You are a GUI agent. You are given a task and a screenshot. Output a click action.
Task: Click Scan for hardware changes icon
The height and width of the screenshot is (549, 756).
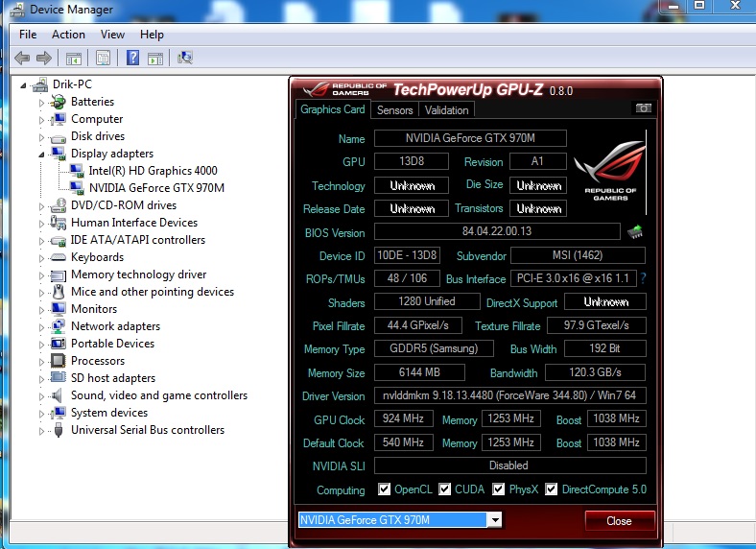tap(185, 58)
